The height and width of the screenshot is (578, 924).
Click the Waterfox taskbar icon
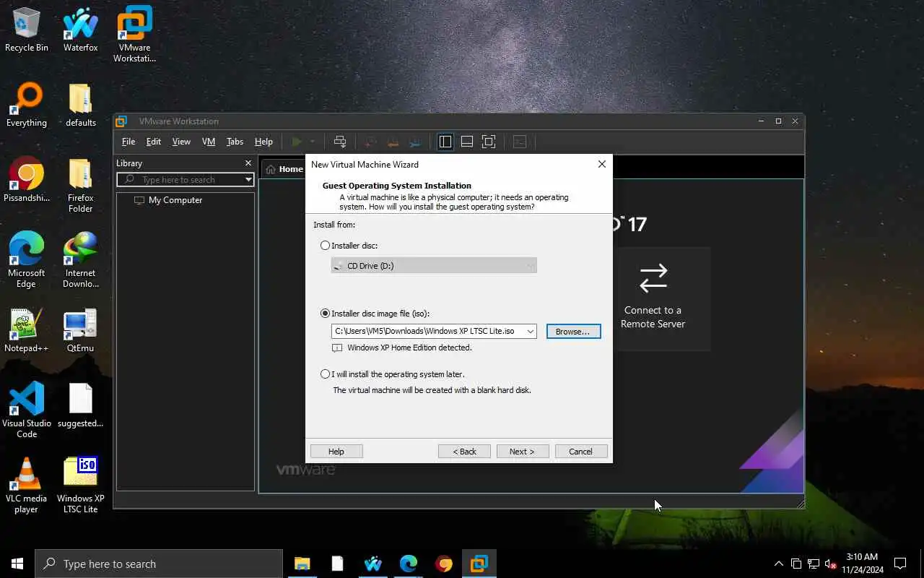373,564
